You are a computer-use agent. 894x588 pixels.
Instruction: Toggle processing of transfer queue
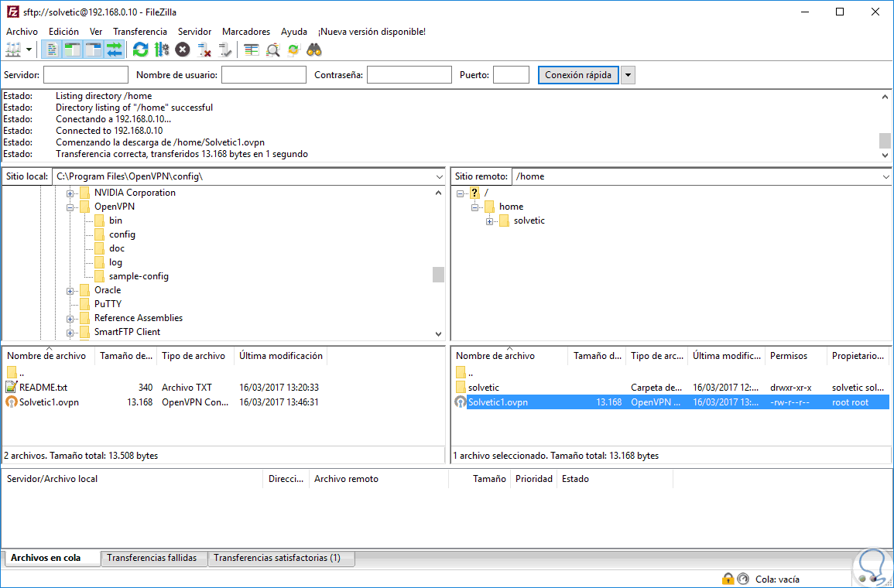161,50
